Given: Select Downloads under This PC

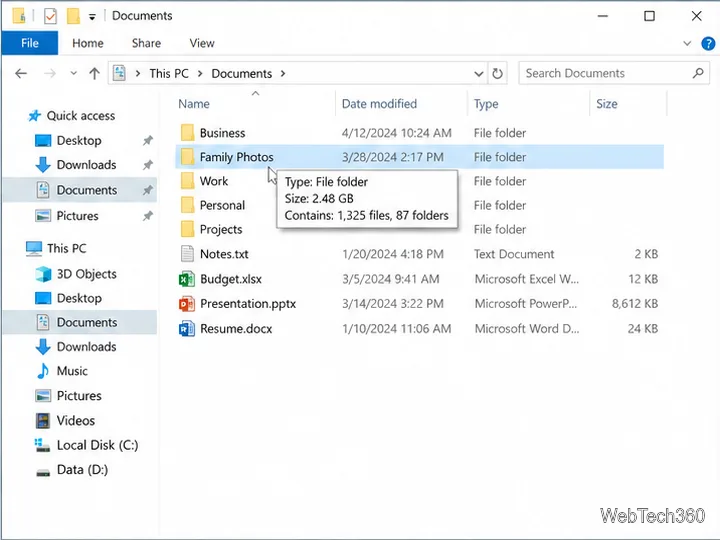Looking at the screenshot, I should coord(86,347).
